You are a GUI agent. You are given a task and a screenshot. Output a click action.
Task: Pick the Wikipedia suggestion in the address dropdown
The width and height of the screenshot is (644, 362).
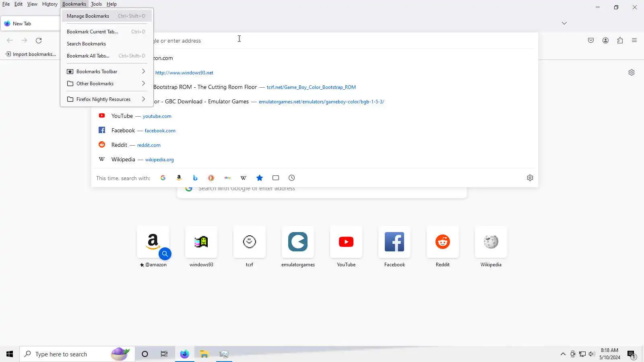[x=315, y=159]
